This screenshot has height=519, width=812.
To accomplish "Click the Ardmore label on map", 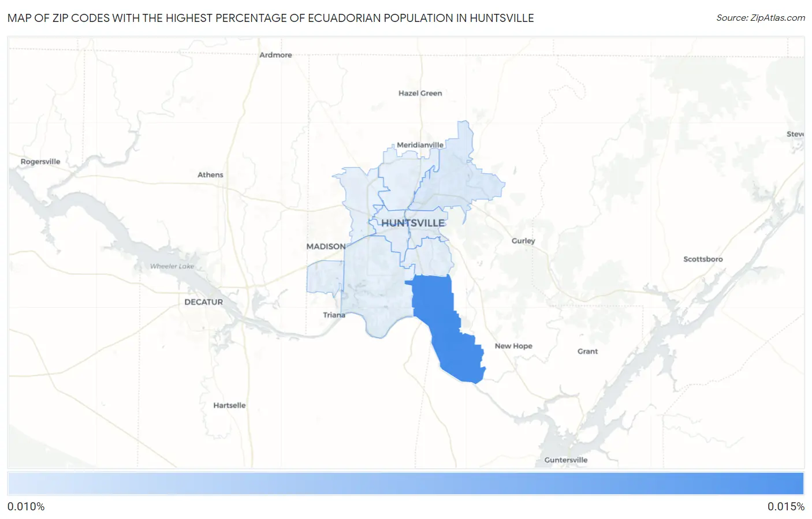I will click(275, 55).
